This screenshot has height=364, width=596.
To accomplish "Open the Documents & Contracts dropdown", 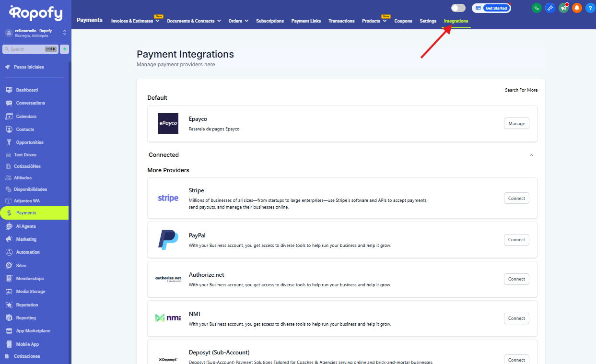I will [194, 21].
